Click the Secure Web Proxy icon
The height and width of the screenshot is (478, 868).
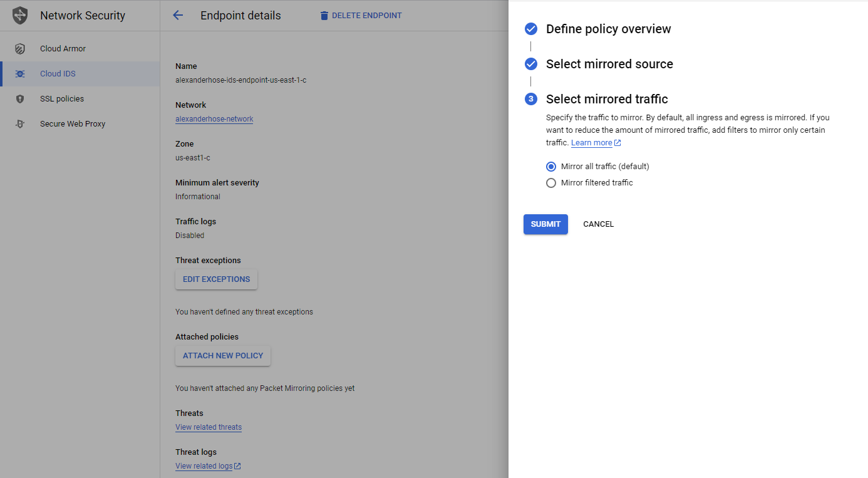[20, 124]
